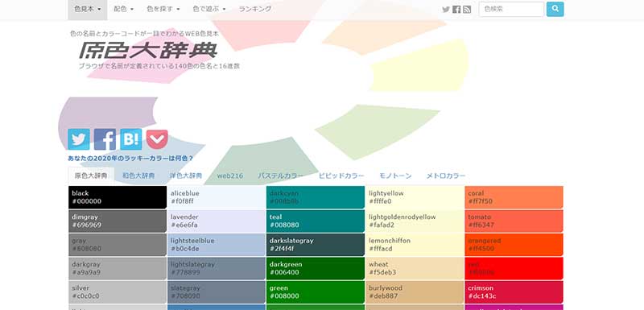Pick the red swatch
The width and height of the screenshot is (644, 310).
point(514,268)
